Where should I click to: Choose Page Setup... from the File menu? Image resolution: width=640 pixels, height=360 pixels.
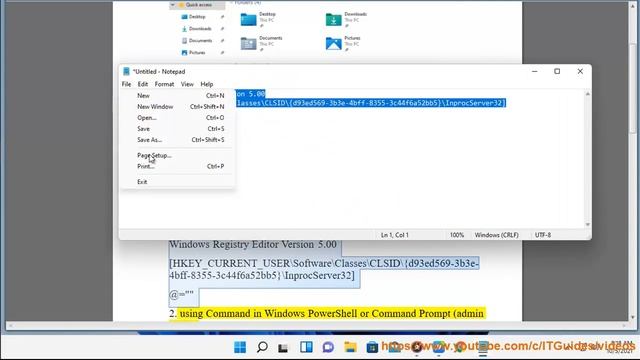pos(178,155)
